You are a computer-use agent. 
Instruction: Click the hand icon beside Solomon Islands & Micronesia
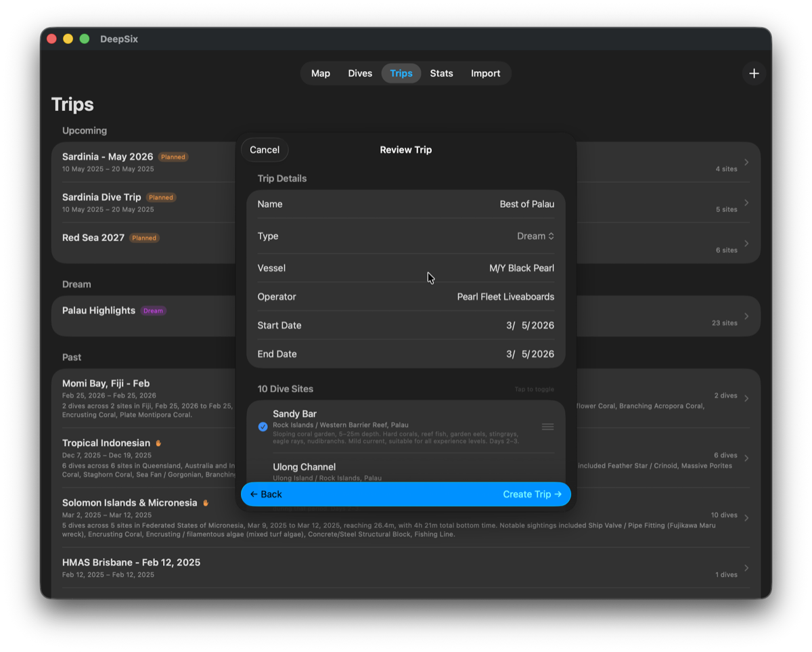pos(206,503)
